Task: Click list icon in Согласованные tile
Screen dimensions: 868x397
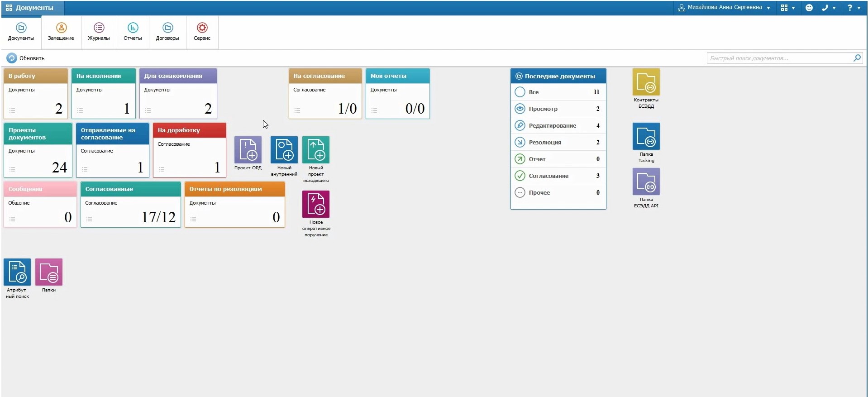Action: 89,219
